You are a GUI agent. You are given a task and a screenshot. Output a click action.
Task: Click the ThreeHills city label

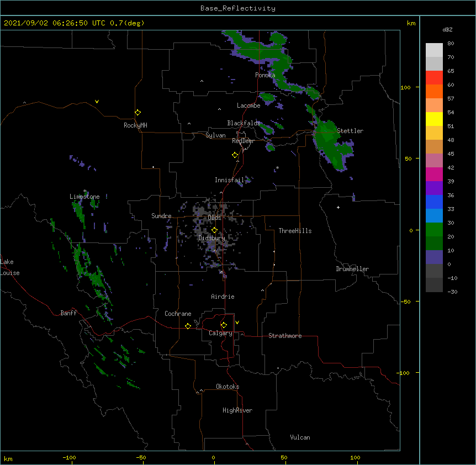295,231
